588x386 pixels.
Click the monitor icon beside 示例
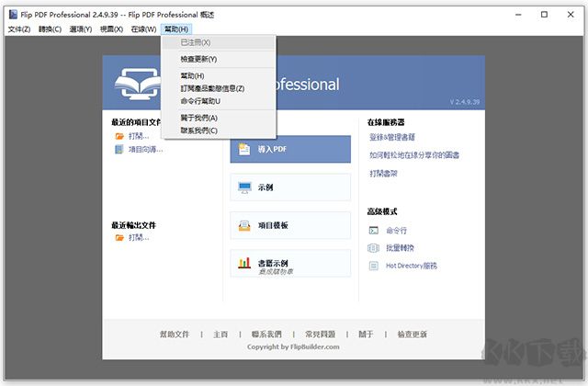tap(244, 187)
